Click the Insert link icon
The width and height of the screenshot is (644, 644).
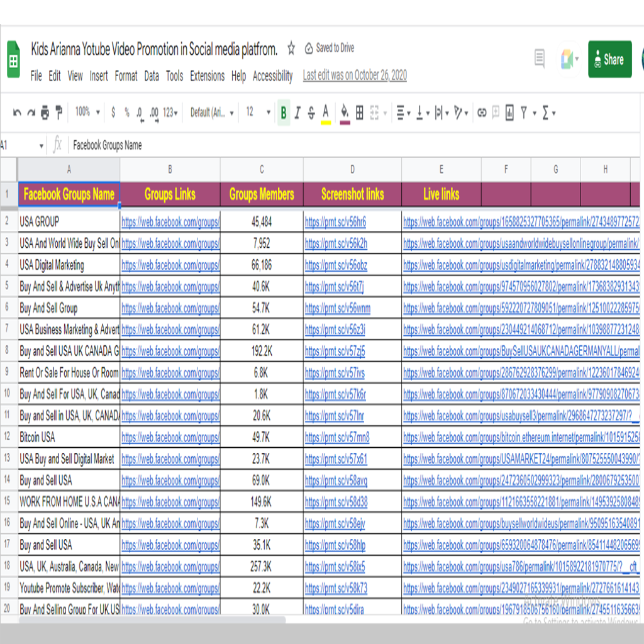(x=482, y=112)
